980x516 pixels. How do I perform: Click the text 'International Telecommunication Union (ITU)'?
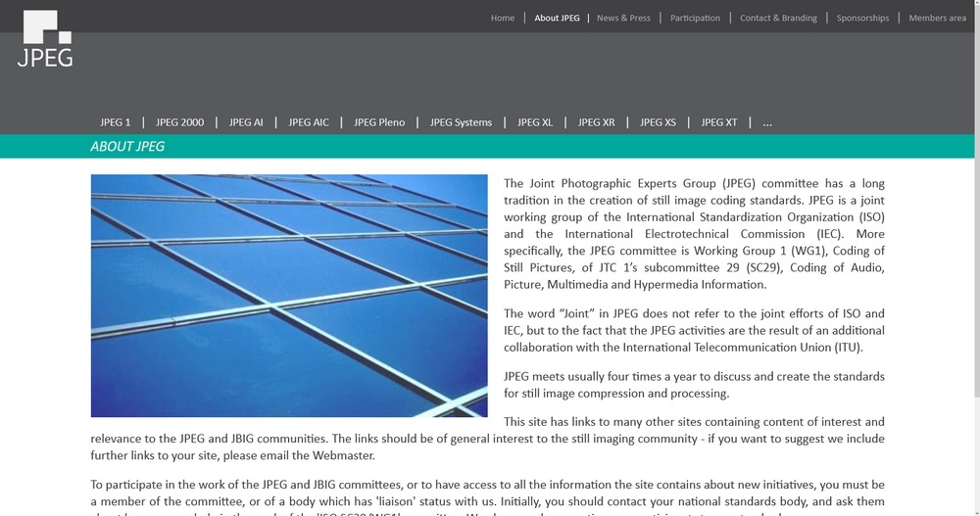pos(741,348)
